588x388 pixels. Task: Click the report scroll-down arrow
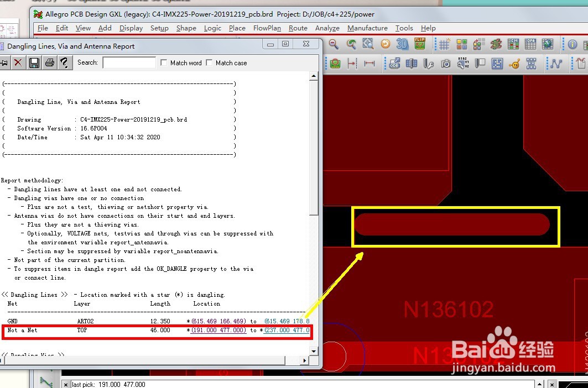(314, 352)
